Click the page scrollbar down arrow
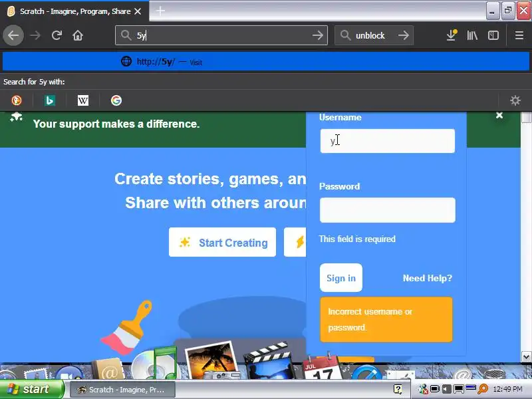The image size is (532, 399). click(526, 357)
